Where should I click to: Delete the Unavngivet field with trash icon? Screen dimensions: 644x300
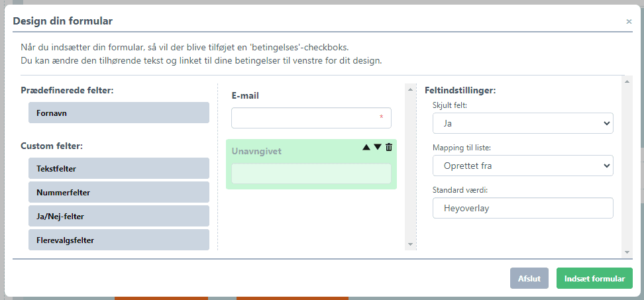[389, 147]
